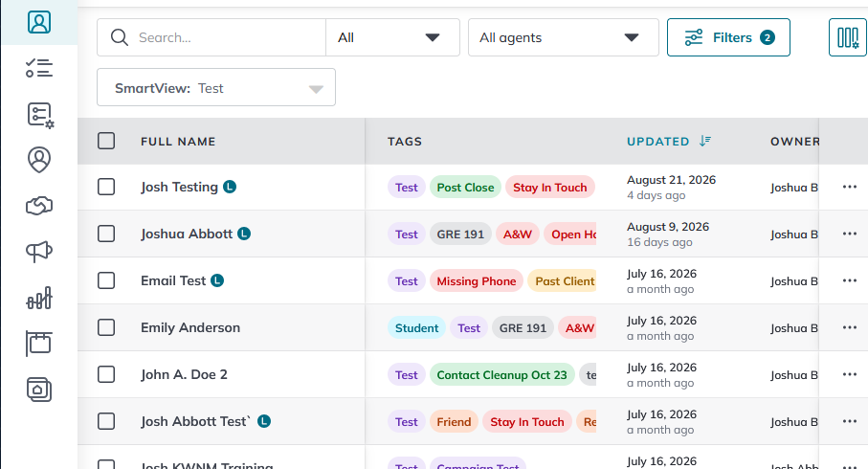
Task: Click the Tags column header
Action: 405,142
